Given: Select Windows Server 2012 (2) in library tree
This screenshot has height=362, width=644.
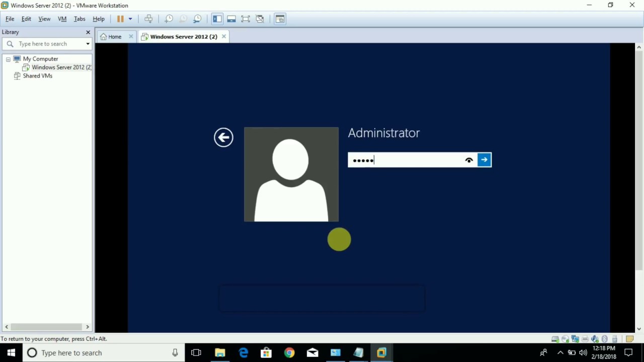Looking at the screenshot, I should [61, 67].
